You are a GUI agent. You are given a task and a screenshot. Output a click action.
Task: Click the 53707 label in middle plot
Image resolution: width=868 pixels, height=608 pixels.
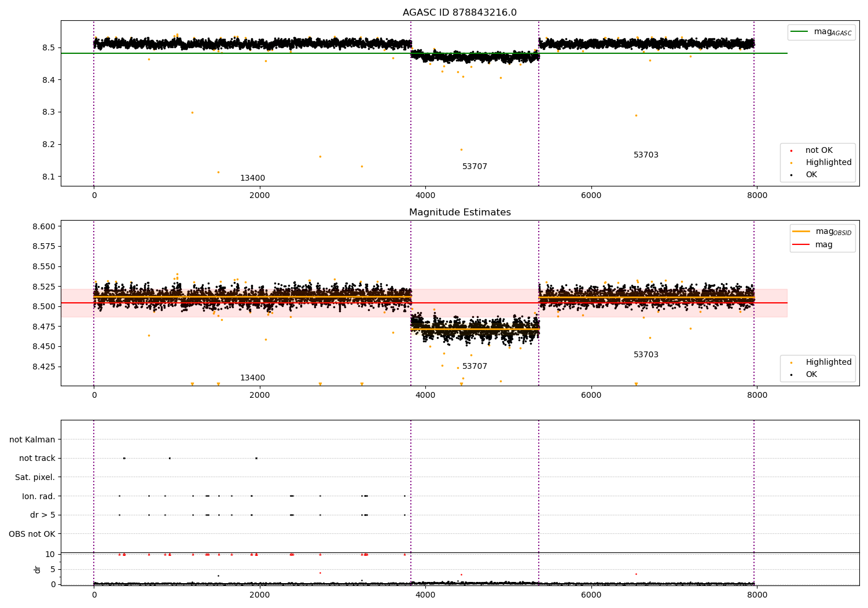tap(475, 367)
